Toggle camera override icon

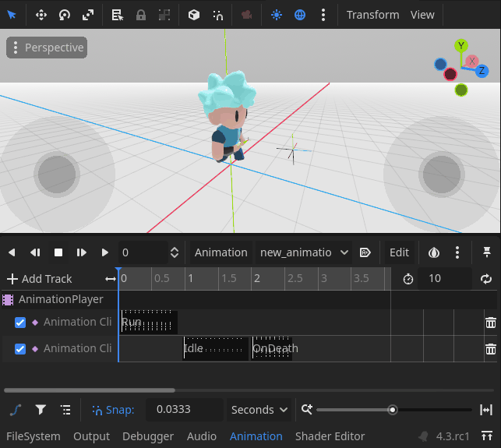[x=246, y=15]
